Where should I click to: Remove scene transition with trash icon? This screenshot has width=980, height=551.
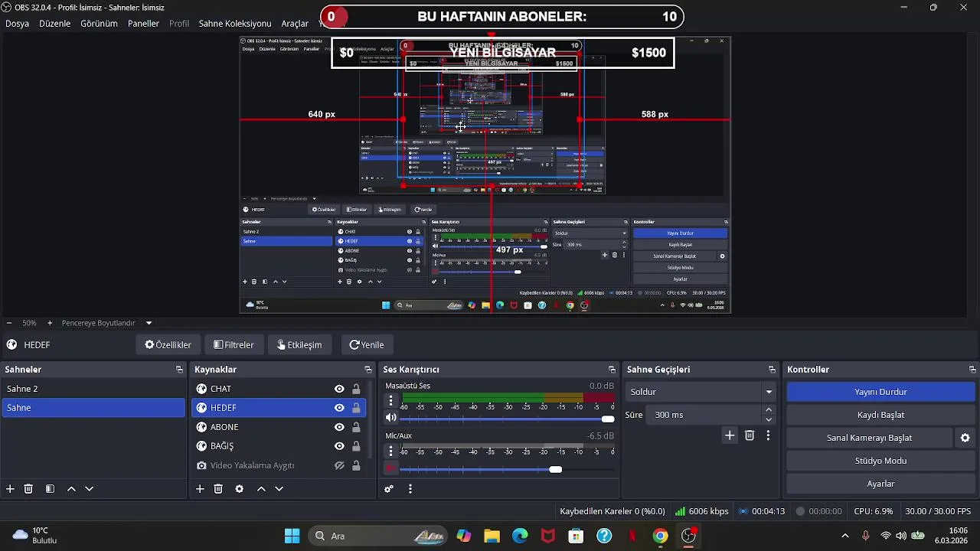(x=750, y=435)
